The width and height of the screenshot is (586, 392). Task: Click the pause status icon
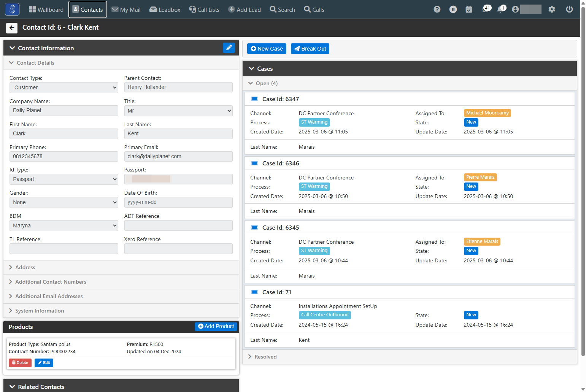click(x=453, y=10)
